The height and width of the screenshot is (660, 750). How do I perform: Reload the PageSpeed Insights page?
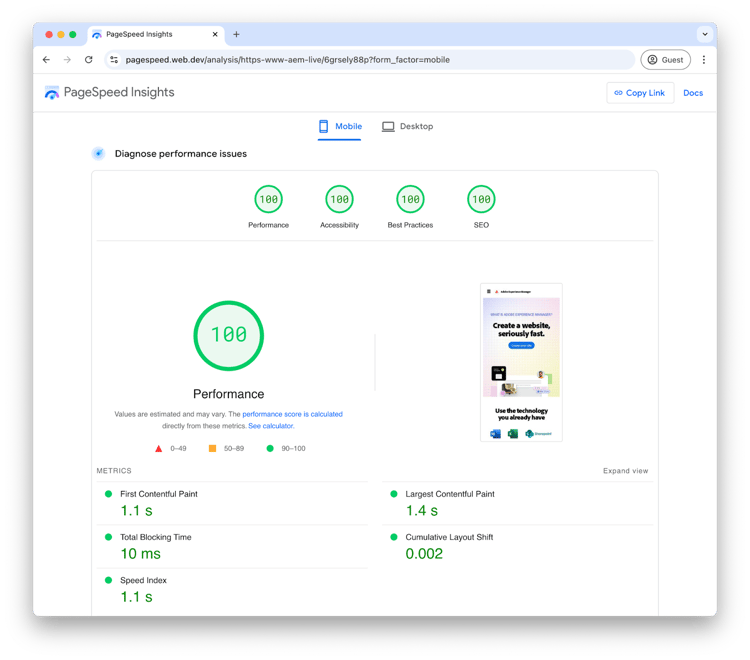coord(88,60)
